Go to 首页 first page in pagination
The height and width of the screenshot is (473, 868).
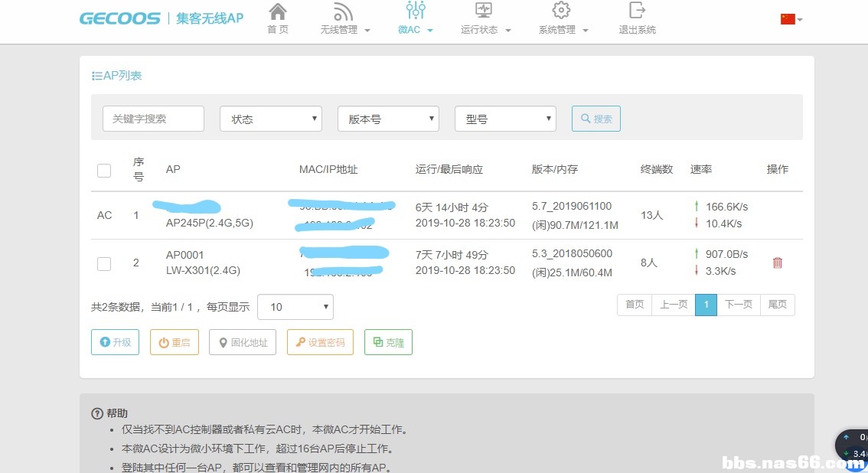[635, 305]
